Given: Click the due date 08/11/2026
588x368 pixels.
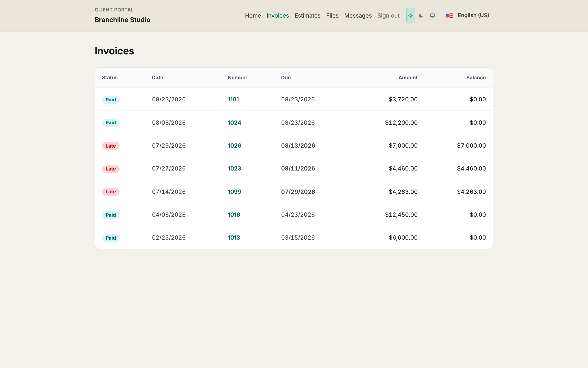Looking at the screenshot, I should [x=298, y=168].
